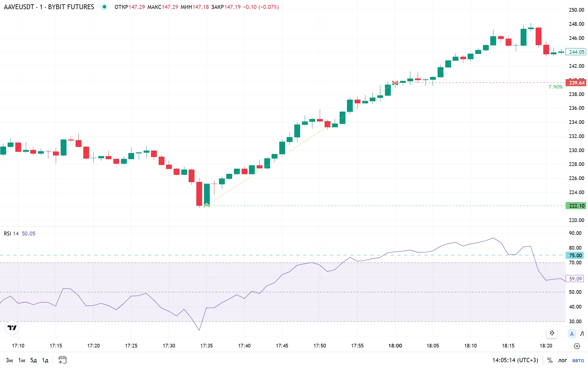Open the go-to-date calendar icon
Screen dimensions: 588x368
pyautogui.click(x=62, y=360)
